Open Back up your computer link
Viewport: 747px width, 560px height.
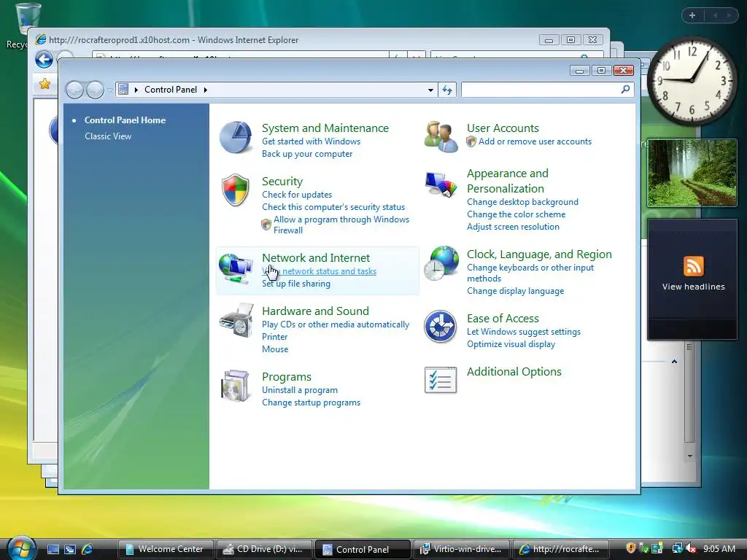point(307,154)
